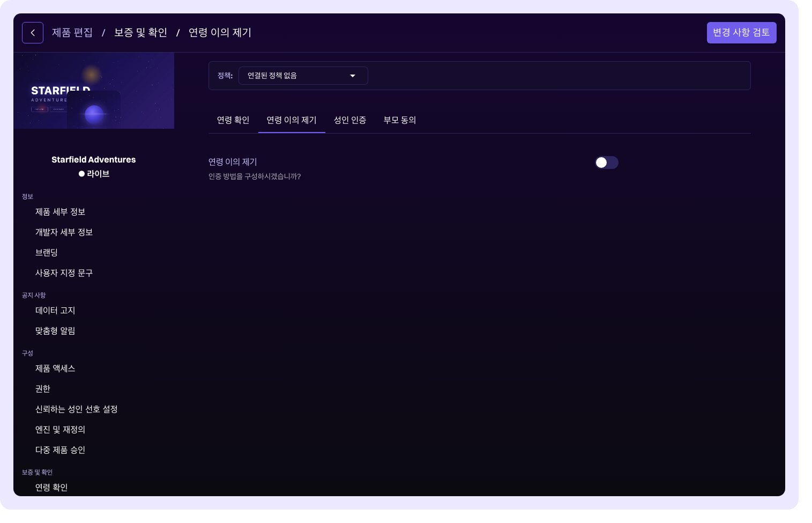The height and width of the screenshot is (523, 812).
Task: Click the 라이브 status indicator
Action: pos(94,174)
